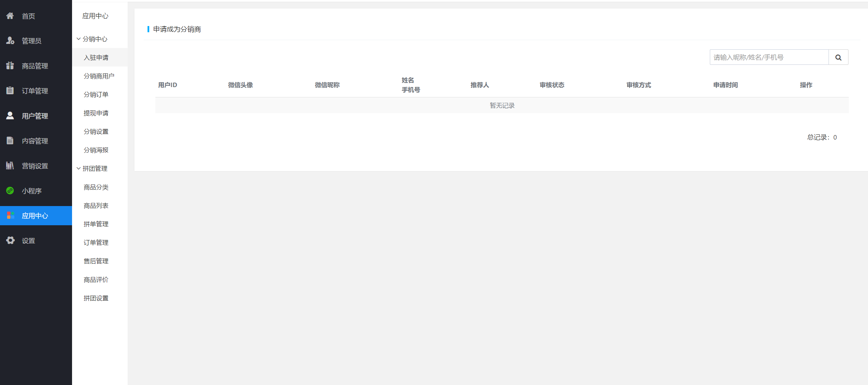
Task: Open the mini program via green icon
Action: tap(10, 191)
